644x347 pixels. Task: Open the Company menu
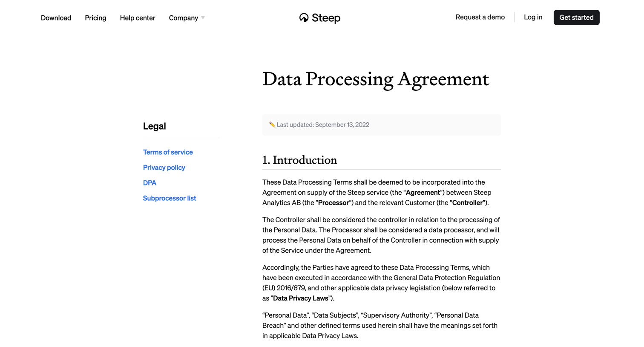point(184,18)
